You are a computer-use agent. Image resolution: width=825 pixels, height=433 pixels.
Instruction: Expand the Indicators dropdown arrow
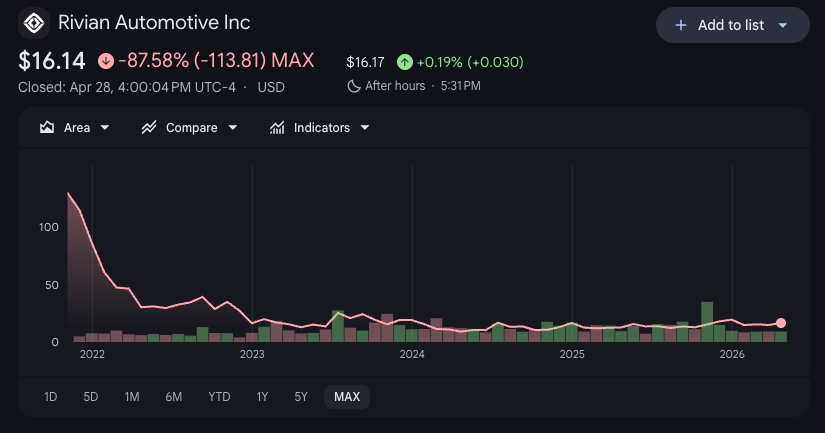coord(365,128)
